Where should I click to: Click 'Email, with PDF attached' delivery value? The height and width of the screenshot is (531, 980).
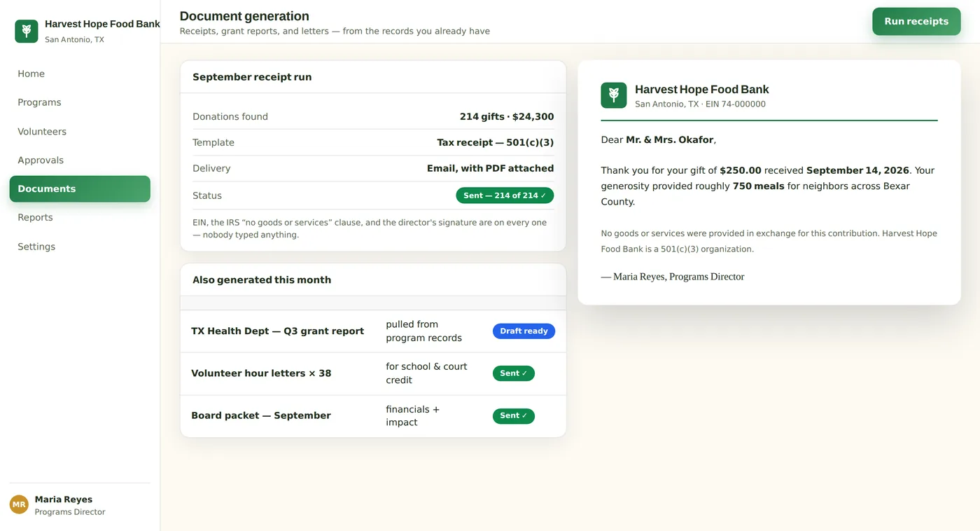pyautogui.click(x=491, y=169)
